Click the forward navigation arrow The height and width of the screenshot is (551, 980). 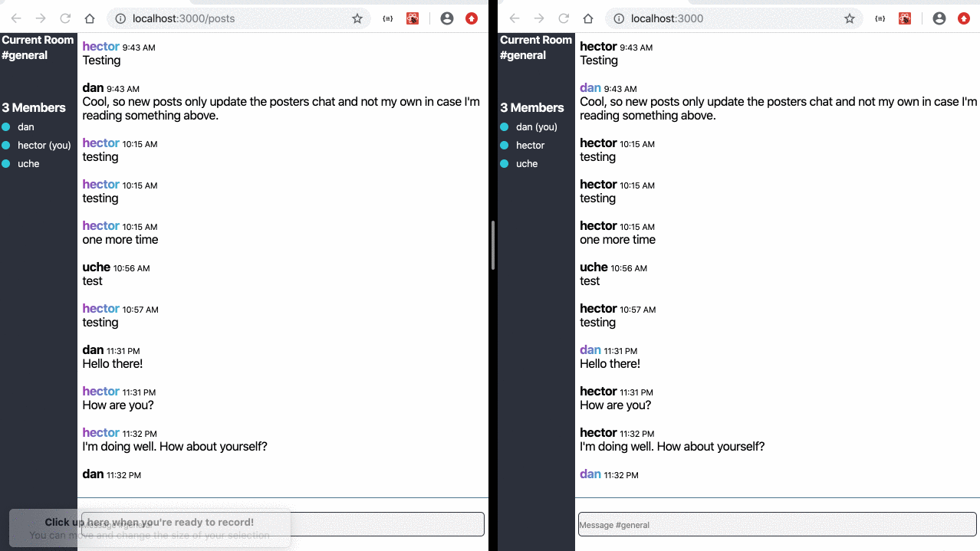click(41, 18)
